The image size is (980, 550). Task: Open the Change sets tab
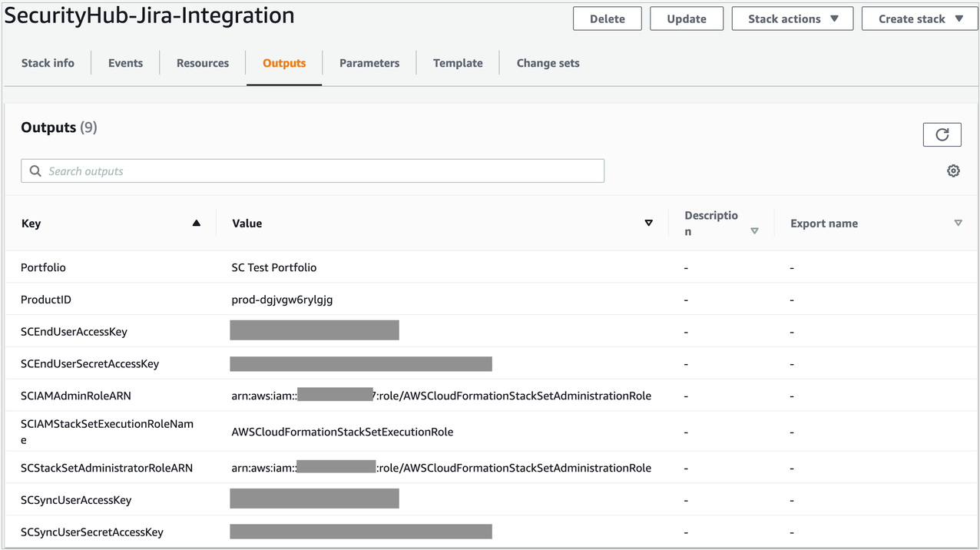(x=548, y=63)
